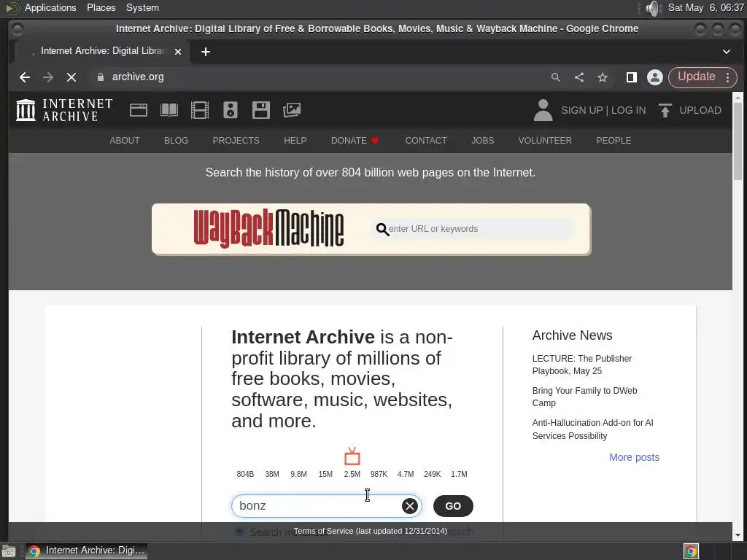Click the 38M count link
Viewport: 747px width, 560px height.
coord(272,474)
